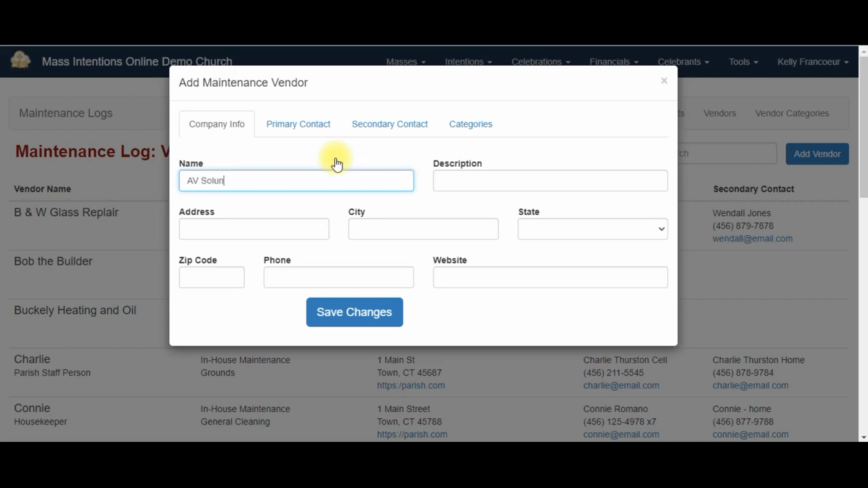
Task: Switch to the Categories tab
Action: click(471, 124)
